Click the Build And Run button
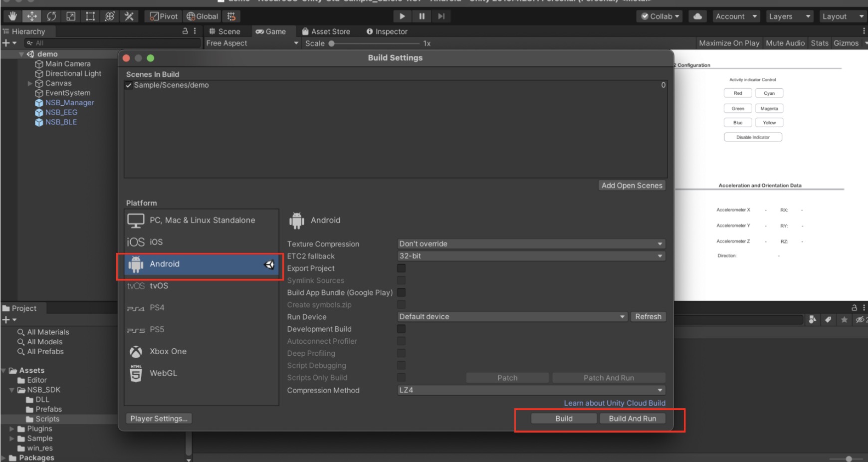 pos(633,418)
